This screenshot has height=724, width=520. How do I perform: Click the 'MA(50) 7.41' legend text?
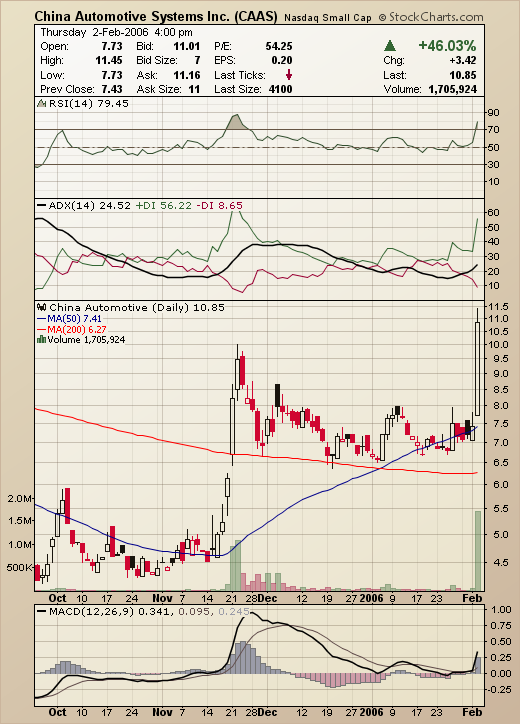click(x=74, y=319)
